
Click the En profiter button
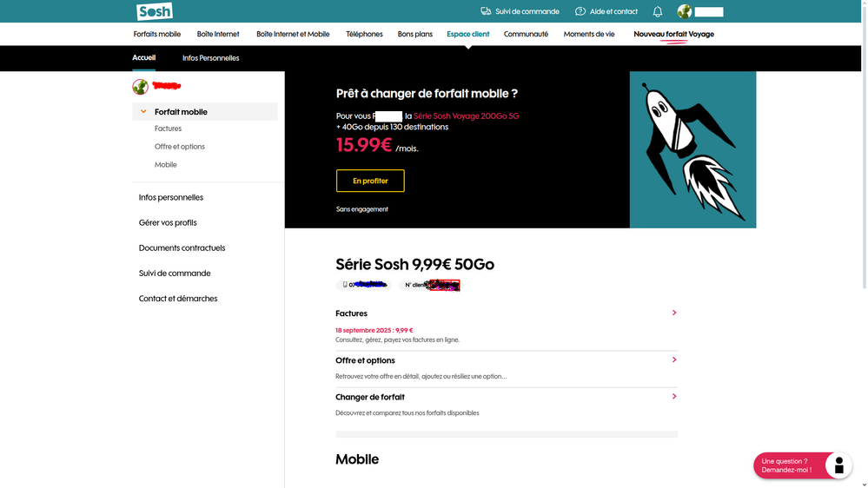pos(370,181)
